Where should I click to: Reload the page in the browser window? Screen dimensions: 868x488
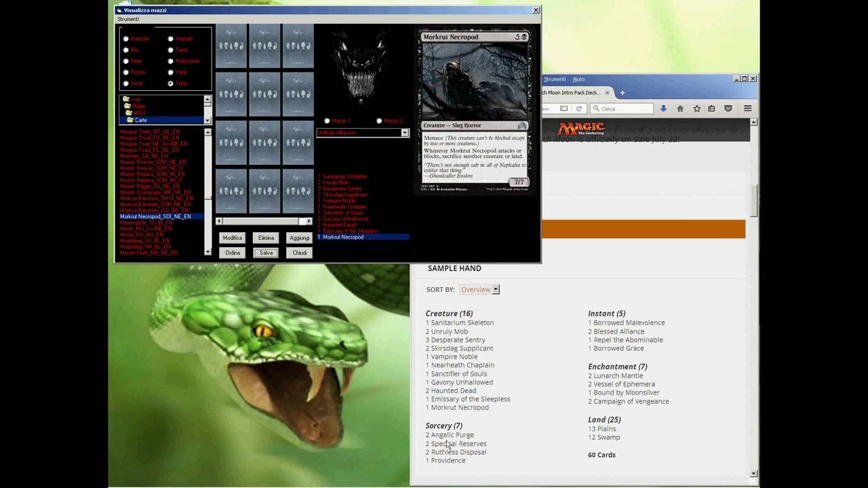pyautogui.click(x=578, y=108)
